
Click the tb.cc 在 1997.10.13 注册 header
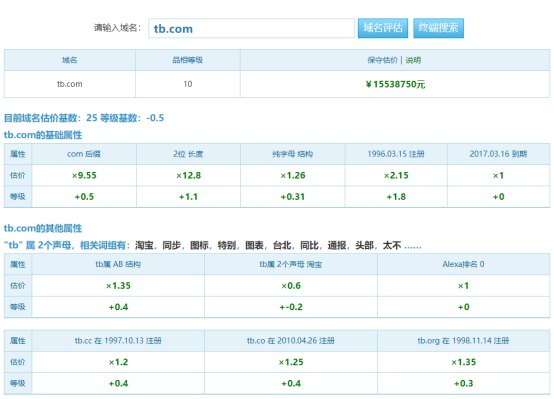point(118,341)
